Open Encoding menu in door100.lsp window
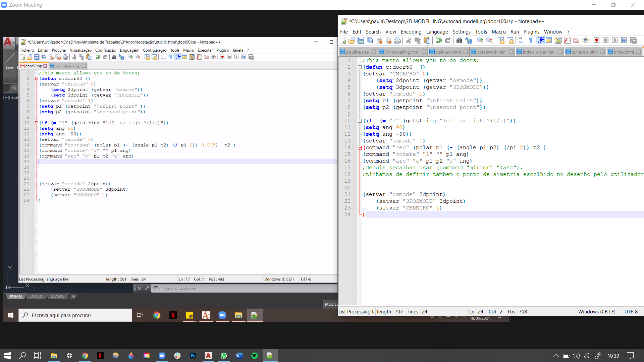 [411, 32]
